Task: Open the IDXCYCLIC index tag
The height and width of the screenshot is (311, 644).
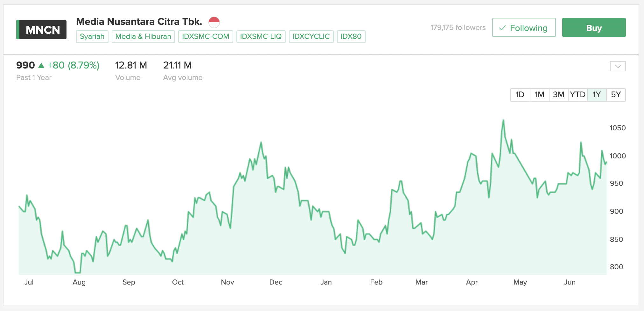Action: (311, 37)
